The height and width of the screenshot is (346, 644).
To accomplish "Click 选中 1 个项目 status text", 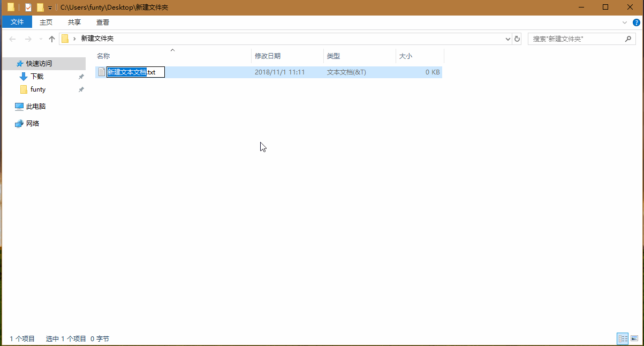I will point(66,339).
